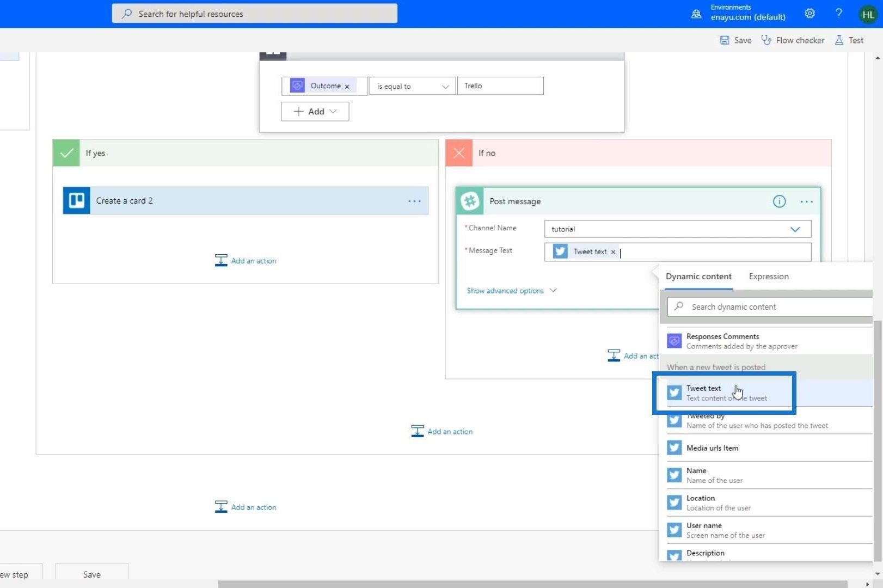
Task: Switch to the Expression tab
Action: click(x=769, y=277)
